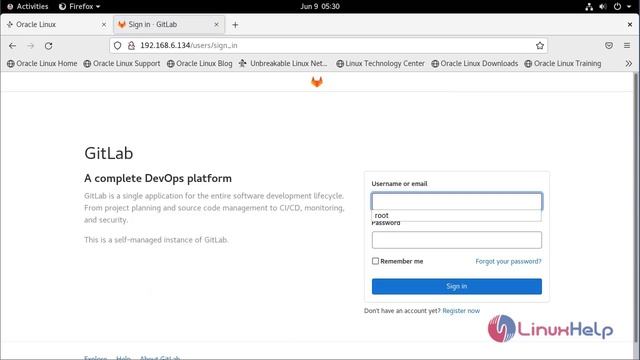Open the Unbreakable Linux Network bookmark
The height and width of the screenshot is (360, 640).
pyautogui.click(x=283, y=64)
